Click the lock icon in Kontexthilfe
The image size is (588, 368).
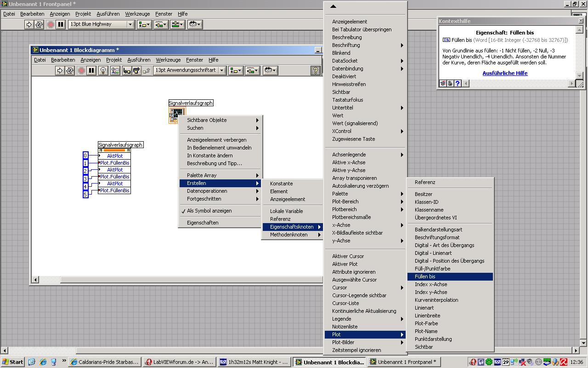point(450,83)
